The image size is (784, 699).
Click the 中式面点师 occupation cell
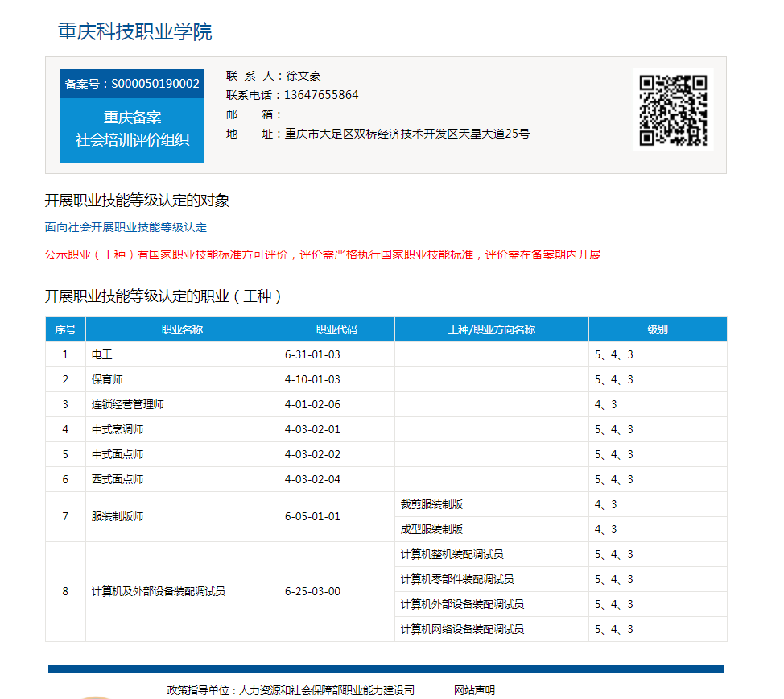[182, 454]
